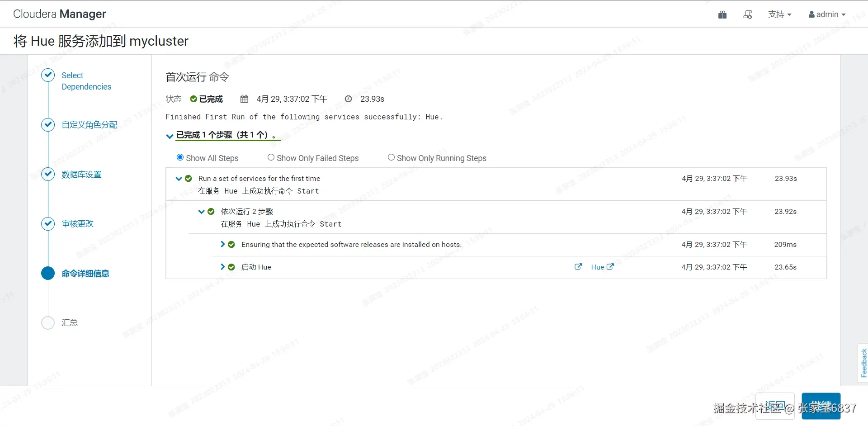Click the 自定义角色分配 step check icon
Viewport: 868px width, 426px height.
click(48, 124)
